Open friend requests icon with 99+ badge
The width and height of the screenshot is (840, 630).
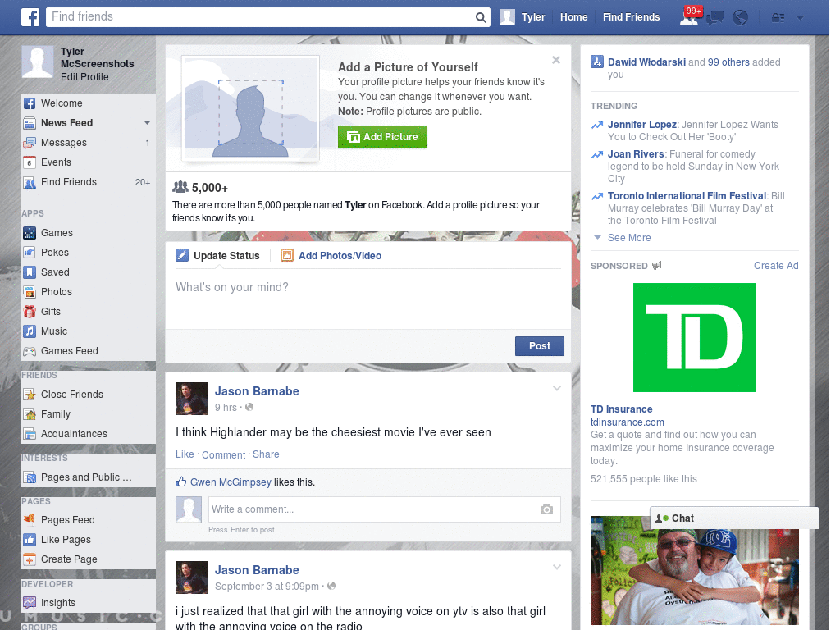point(690,16)
